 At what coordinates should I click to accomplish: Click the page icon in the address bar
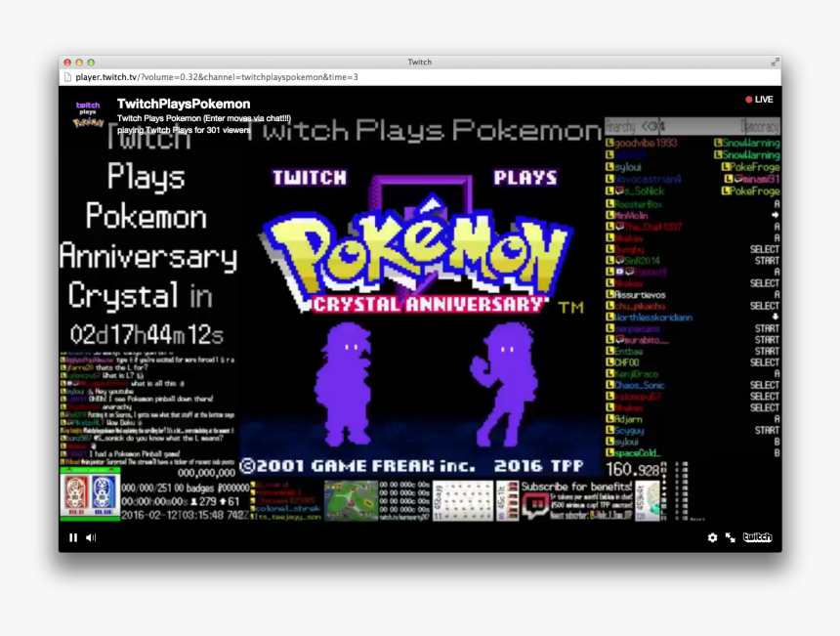tap(67, 77)
